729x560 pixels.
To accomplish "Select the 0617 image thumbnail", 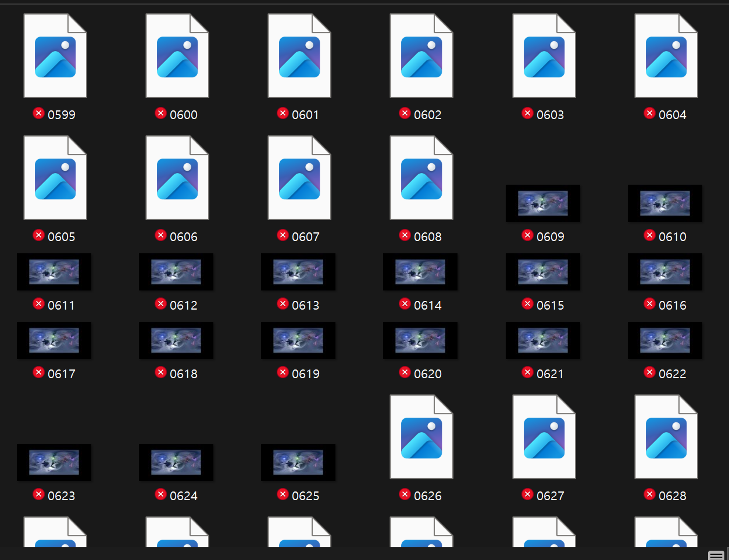I will point(54,340).
